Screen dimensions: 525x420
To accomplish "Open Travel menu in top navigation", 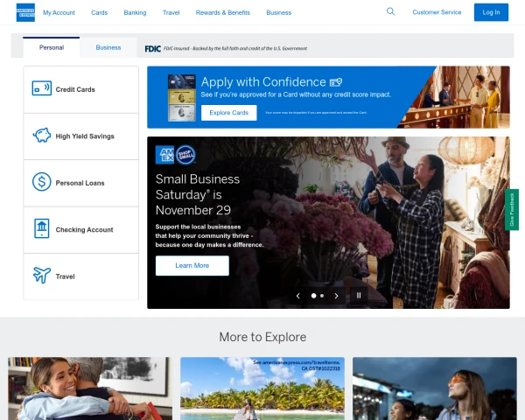I will (171, 13).
